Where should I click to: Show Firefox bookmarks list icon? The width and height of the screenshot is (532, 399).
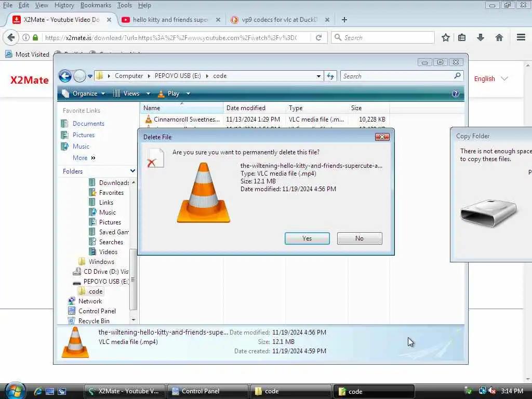[462, 37]
